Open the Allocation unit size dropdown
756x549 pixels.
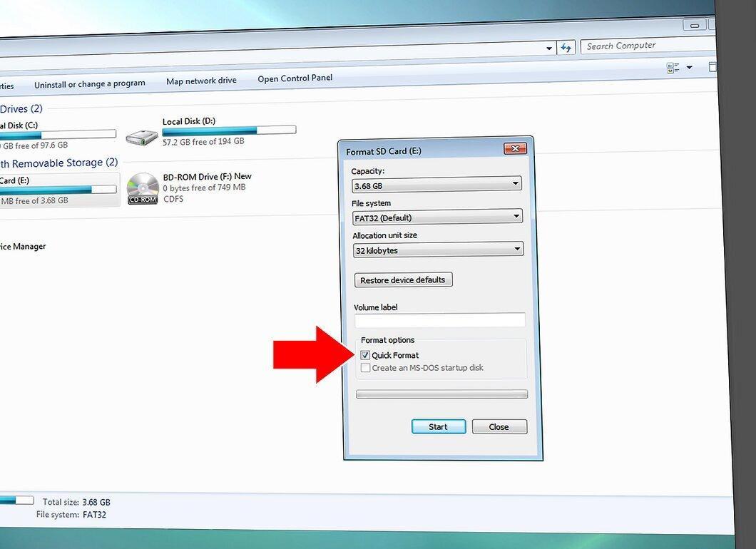point(438,250)
